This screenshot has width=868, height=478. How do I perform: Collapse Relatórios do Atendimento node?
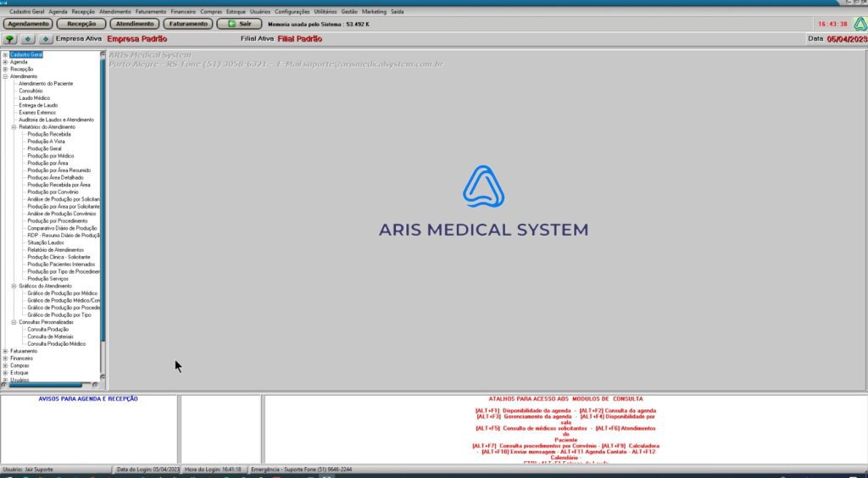14,126
